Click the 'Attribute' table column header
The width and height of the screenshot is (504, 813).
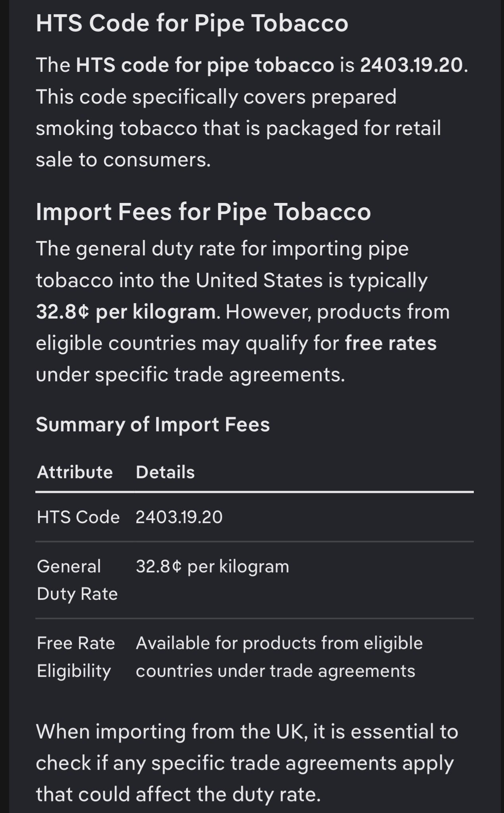(75, 472)
